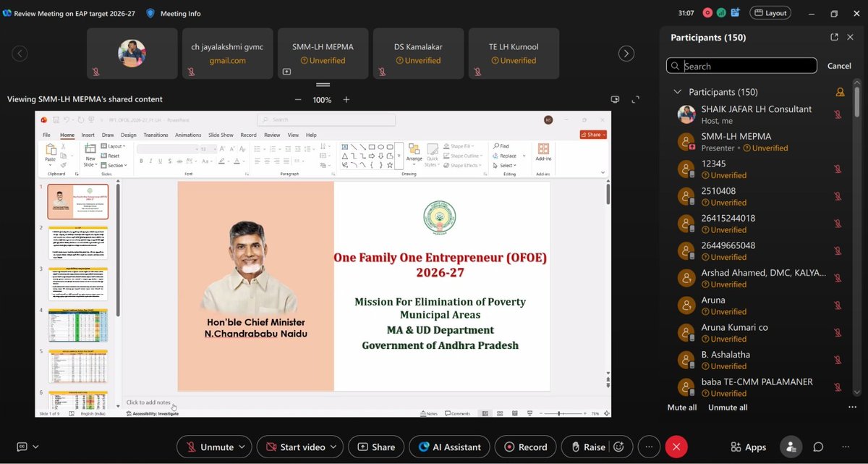Image resolution: width=868 pixels, height=464 pixels.
Task: Open the AI Assistant
Action: coord(449,447)
